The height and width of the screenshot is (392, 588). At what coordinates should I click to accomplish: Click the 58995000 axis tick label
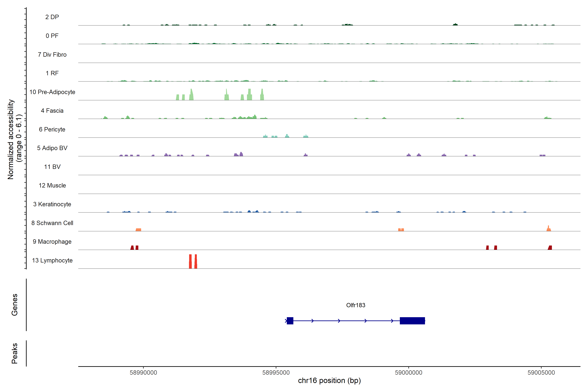click(x=276, y=373)
